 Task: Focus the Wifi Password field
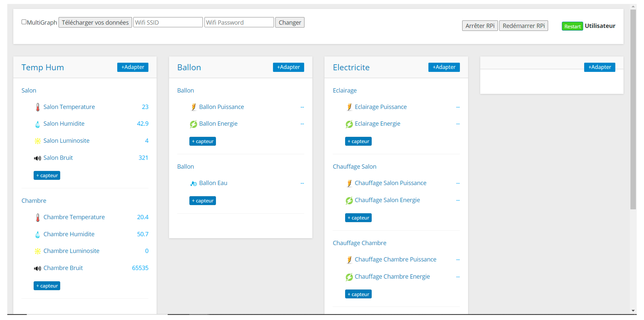tap(239, 23)
